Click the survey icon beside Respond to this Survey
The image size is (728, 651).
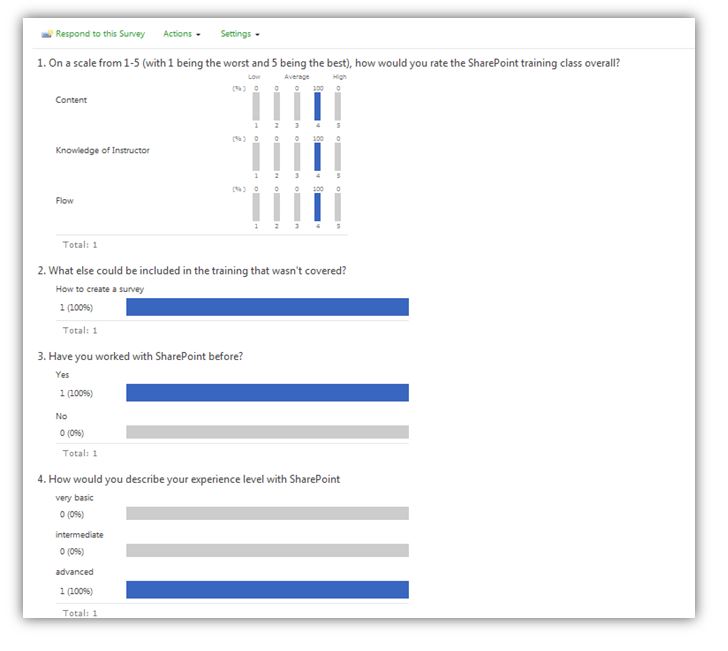coord(47,34)
